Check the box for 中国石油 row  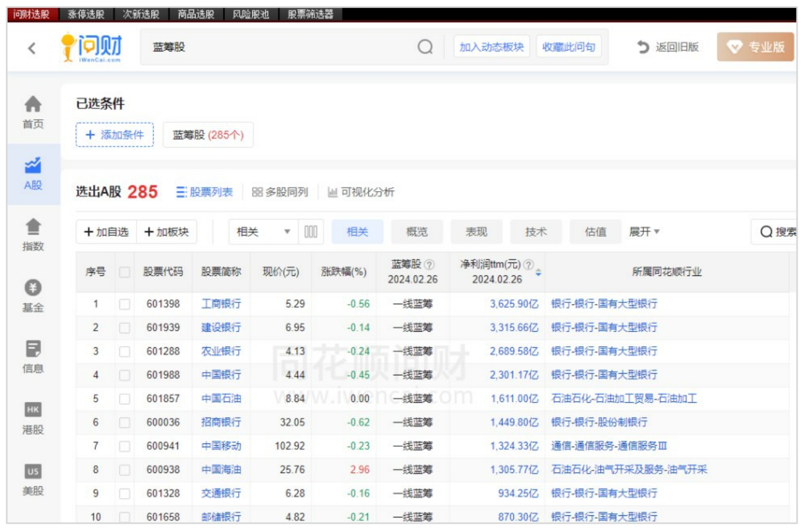125,399
